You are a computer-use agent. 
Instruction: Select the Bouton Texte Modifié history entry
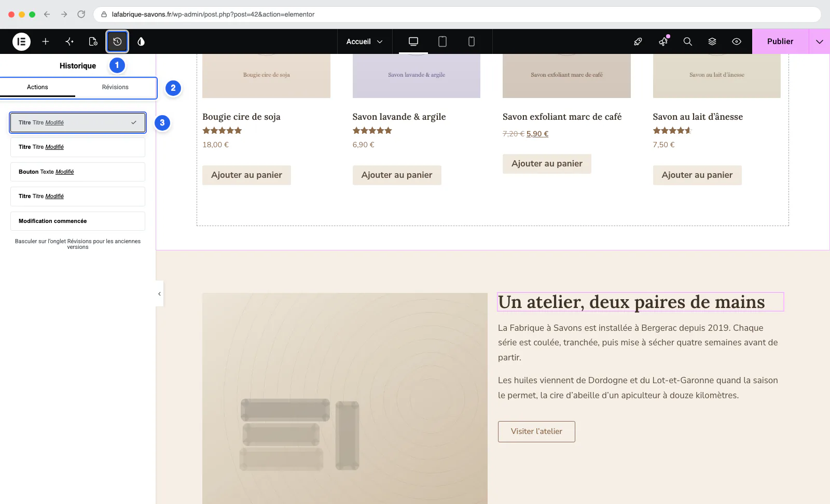78,172
